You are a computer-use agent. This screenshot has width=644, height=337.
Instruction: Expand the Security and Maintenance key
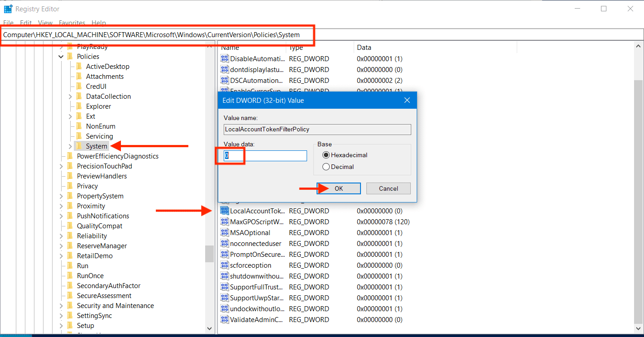(61, 306)
